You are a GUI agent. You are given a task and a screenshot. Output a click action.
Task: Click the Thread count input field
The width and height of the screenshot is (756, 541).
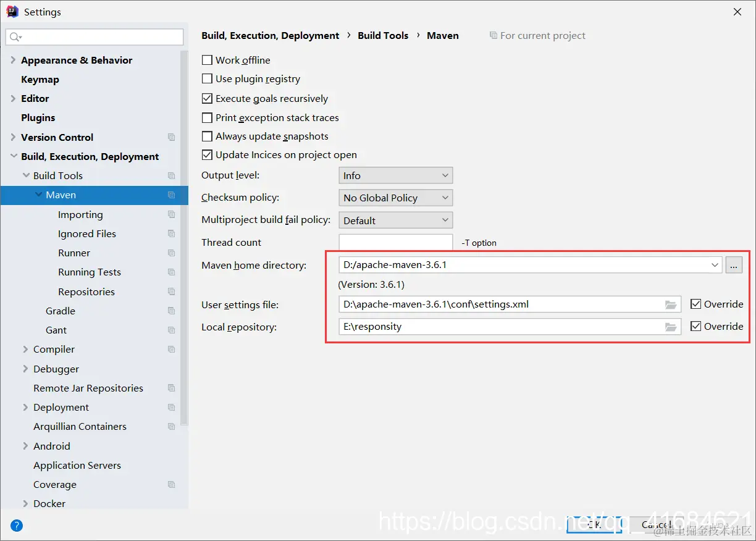pyautogui.click(x=396, y=242)
